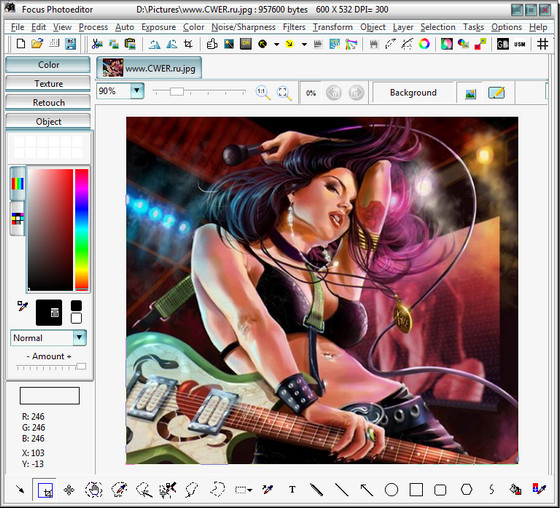Expand dropdown arrow after yellow arrow icon
Image resolution: width=560 pixels, height=508 pixels.
tap(304, 44)
